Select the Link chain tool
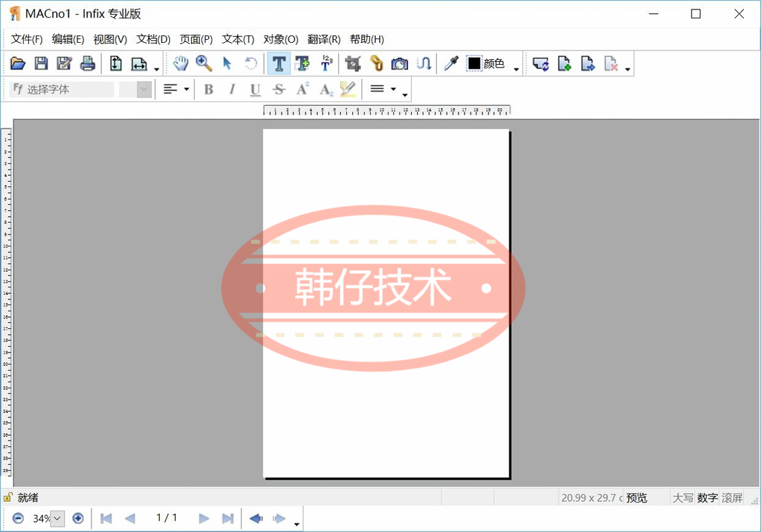Screen dimensions: 761x532 click(376, 63)
